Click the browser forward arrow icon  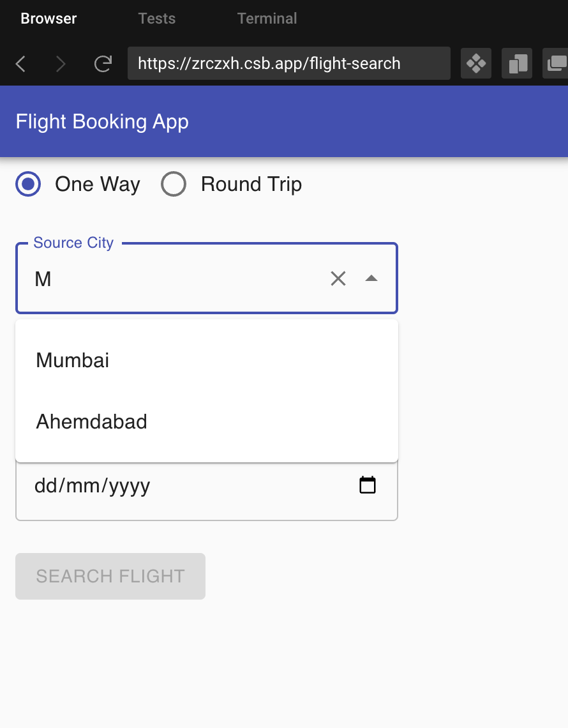60,63
